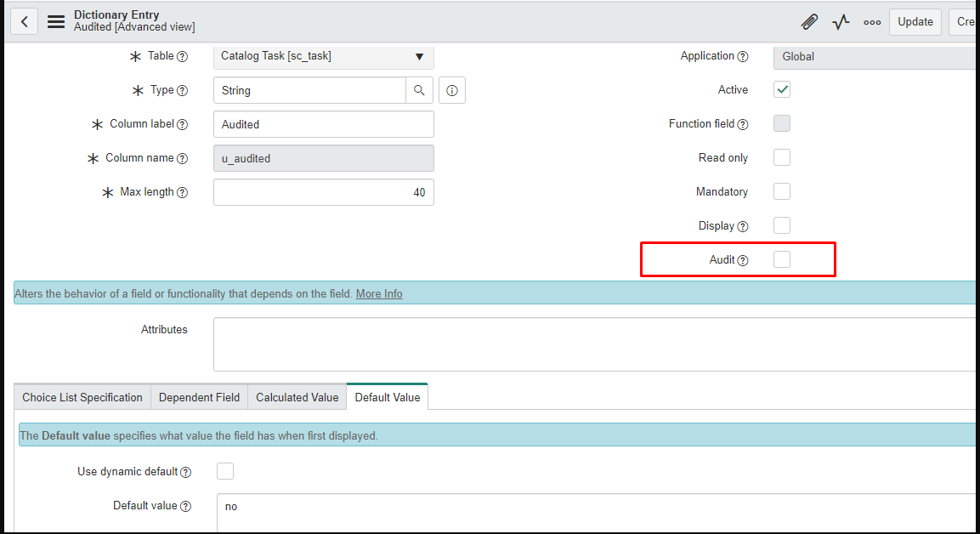Click the Audited [Advanced view] subtitle
The image size is (980, 534).
134,27
